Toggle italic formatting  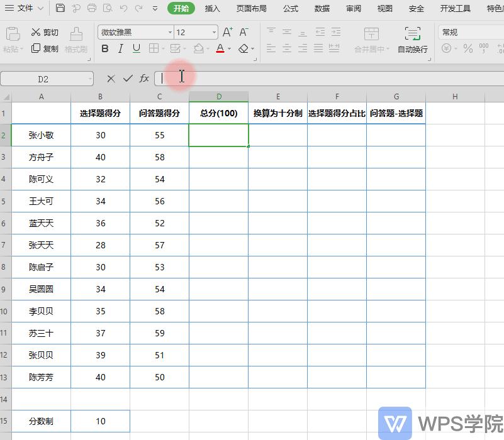click(x=120, y=48)
